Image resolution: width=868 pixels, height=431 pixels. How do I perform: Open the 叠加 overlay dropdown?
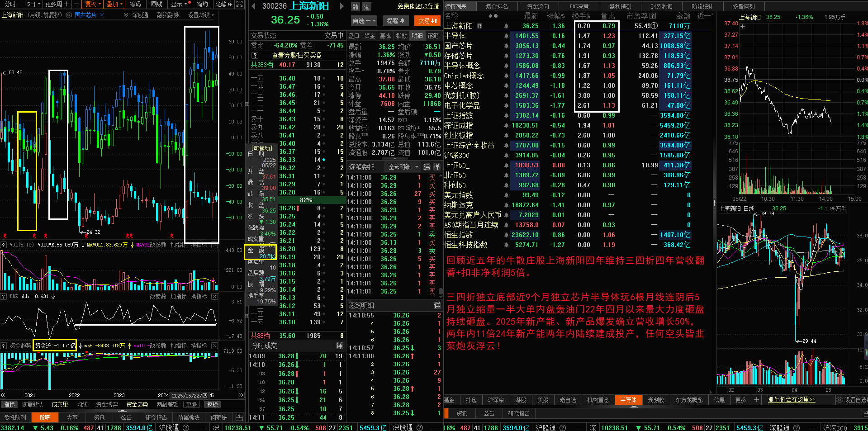[115, 4]
